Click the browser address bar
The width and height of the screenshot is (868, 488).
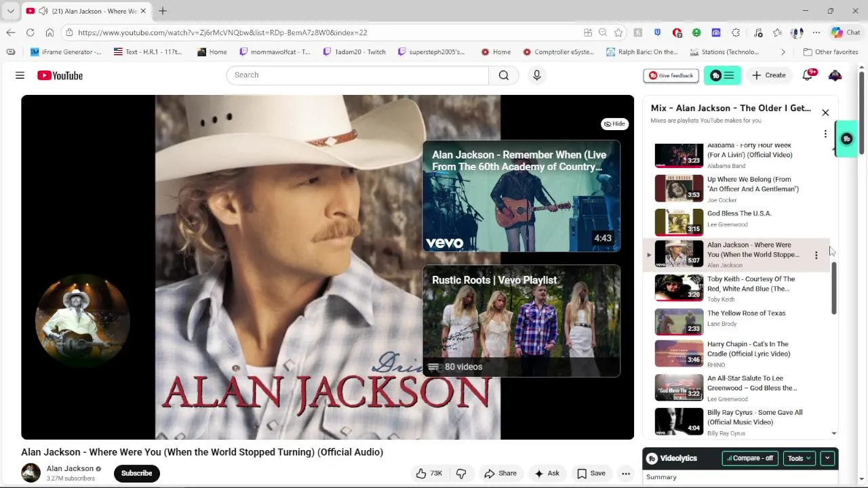pyautogui.click(x=325, y=33)
